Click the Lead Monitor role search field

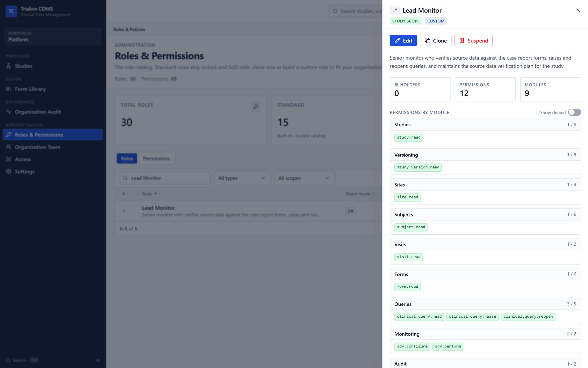[x=165, y=178]
